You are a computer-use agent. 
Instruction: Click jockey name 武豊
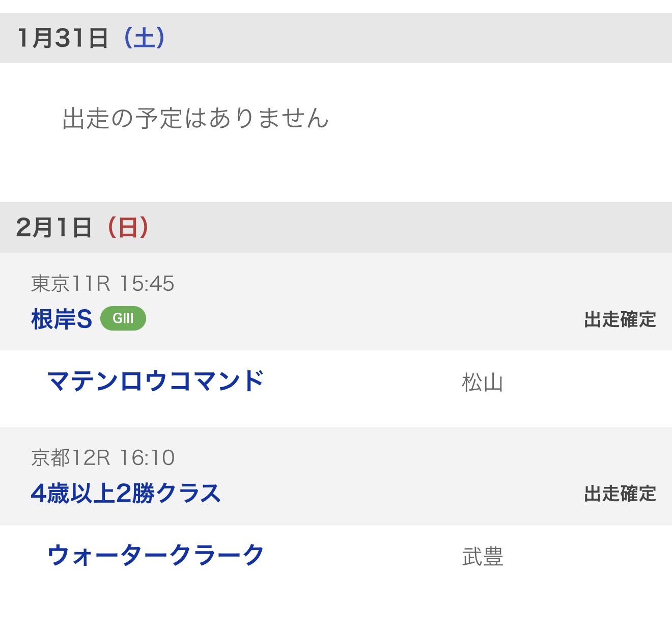[x=482, y=557]
